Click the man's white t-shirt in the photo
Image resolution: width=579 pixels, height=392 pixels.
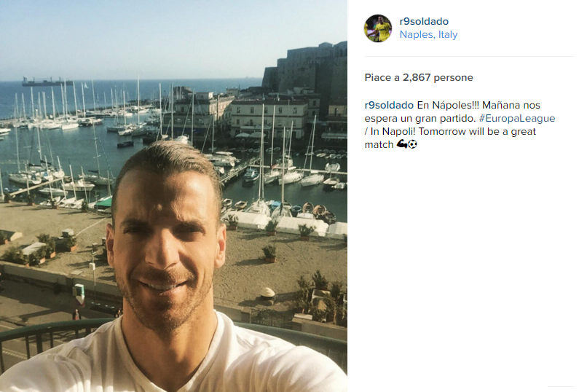(173, 362)
